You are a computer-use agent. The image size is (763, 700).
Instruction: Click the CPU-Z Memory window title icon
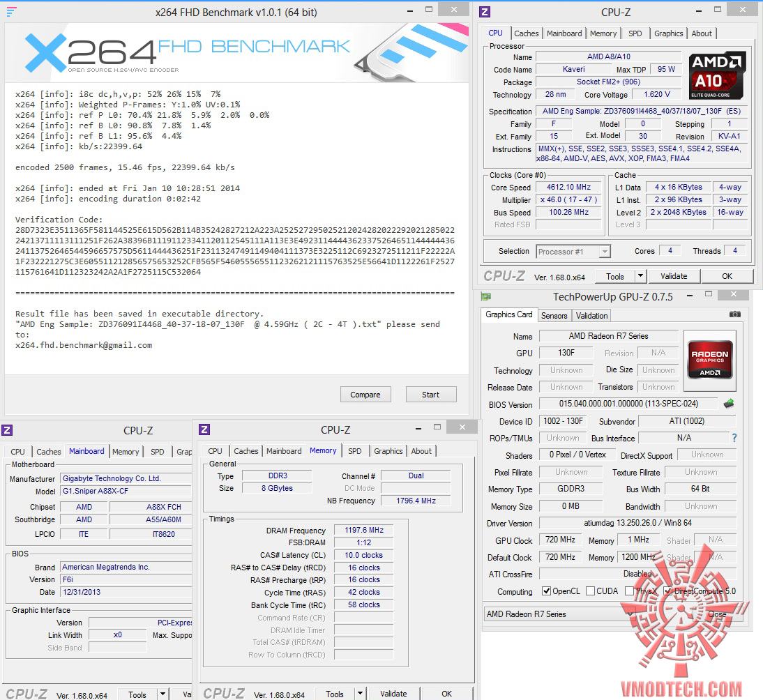coord(204,429)
